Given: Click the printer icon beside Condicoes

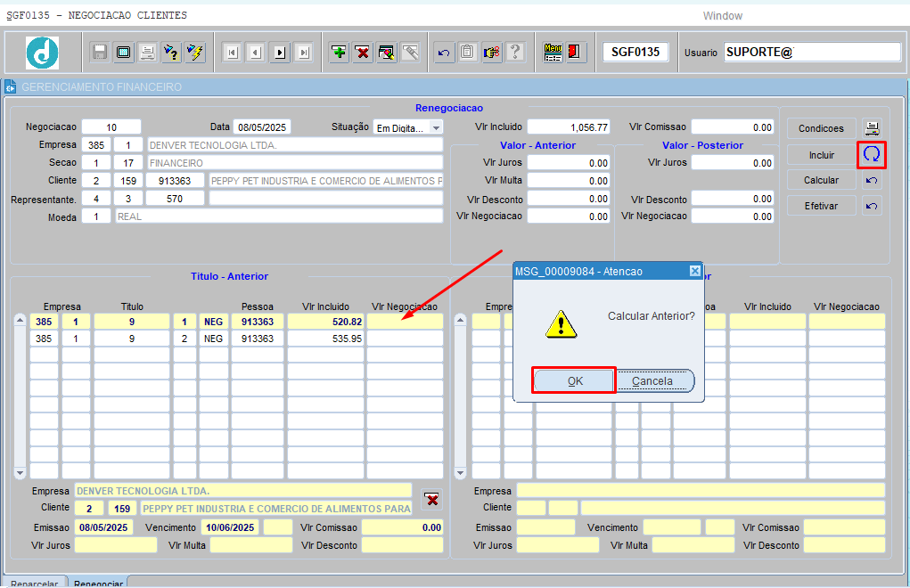Looking at the screenshot, I should pos(872,128).
